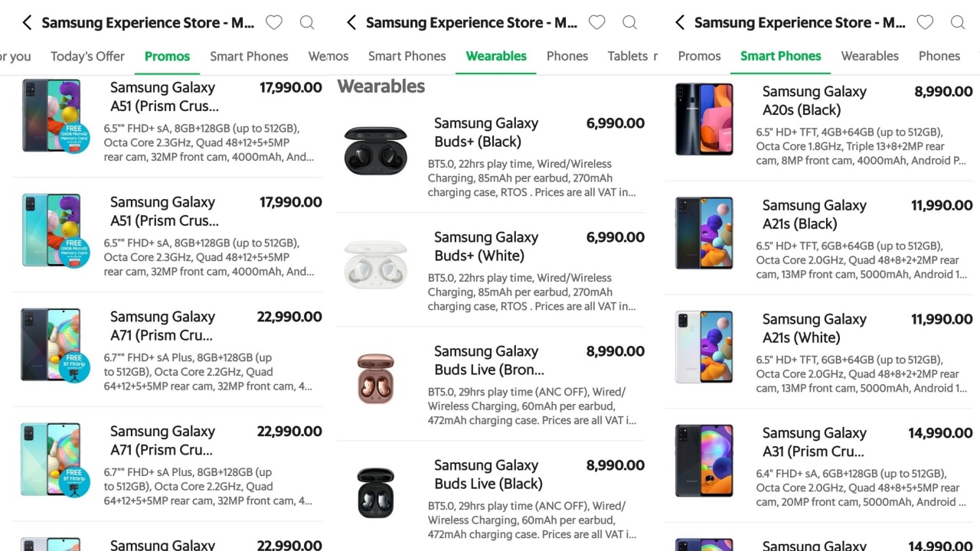Screen dimensions: 980x551
Task: Click the search icon on Wearables screen
Action: 629,23
